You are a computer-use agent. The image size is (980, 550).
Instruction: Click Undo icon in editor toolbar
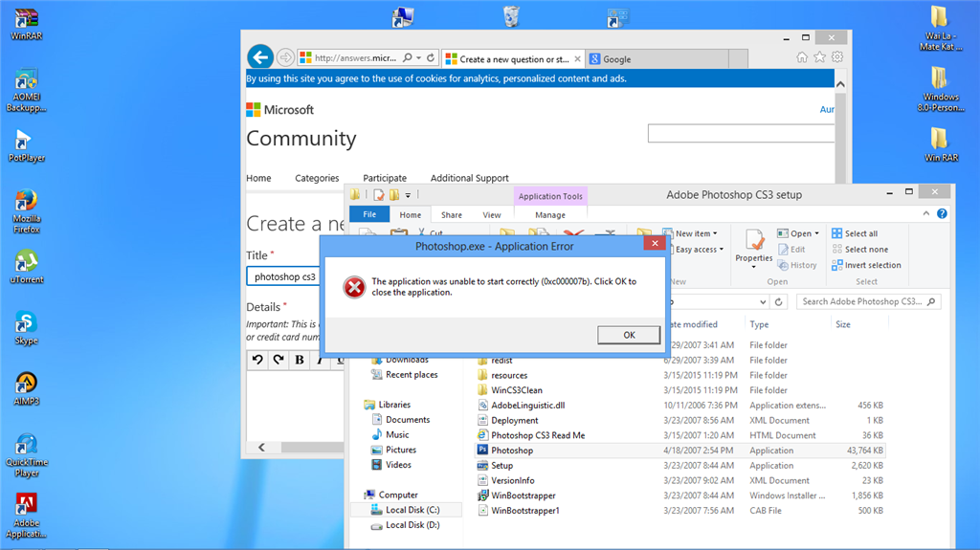tap(257, 360)
